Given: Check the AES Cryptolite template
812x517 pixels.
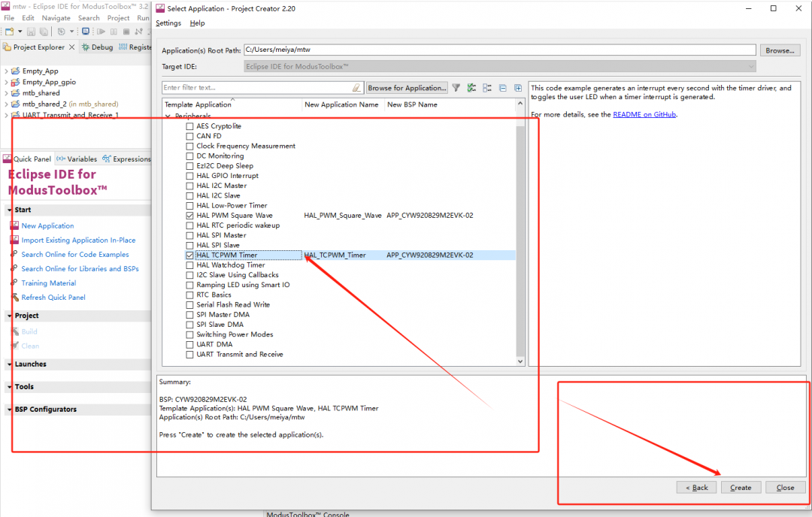Looking at the screenshot, I should pyautogui.click(x=189, y=126).
